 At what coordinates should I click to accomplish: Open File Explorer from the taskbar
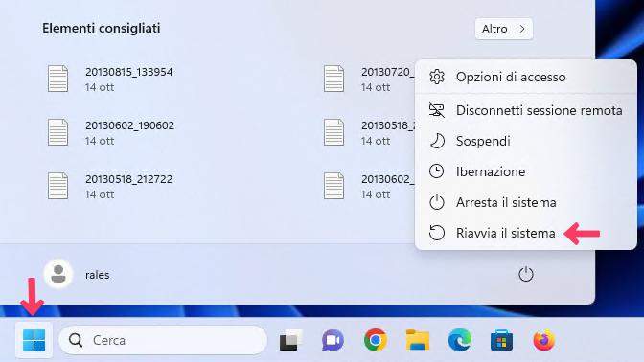tap(417, 340)
